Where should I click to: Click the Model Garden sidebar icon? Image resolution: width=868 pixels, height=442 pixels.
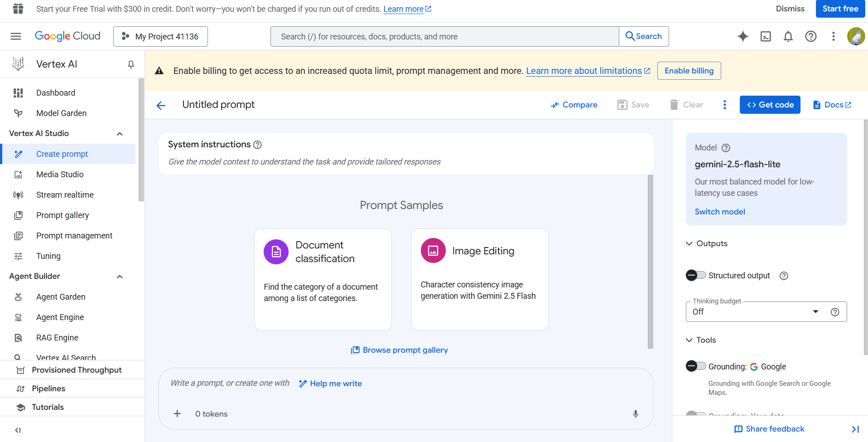18,113
